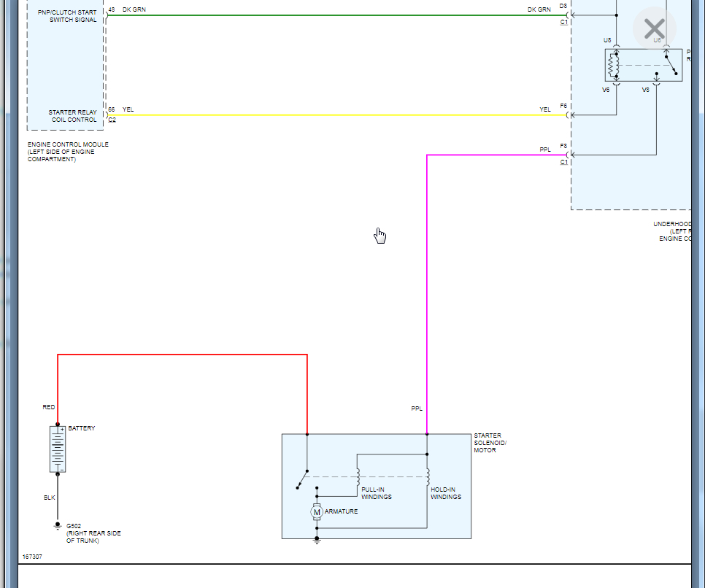The width and height of the screenshot is (705, 588).
Task: Open the C1 connector link below F8
Action: 564,162
